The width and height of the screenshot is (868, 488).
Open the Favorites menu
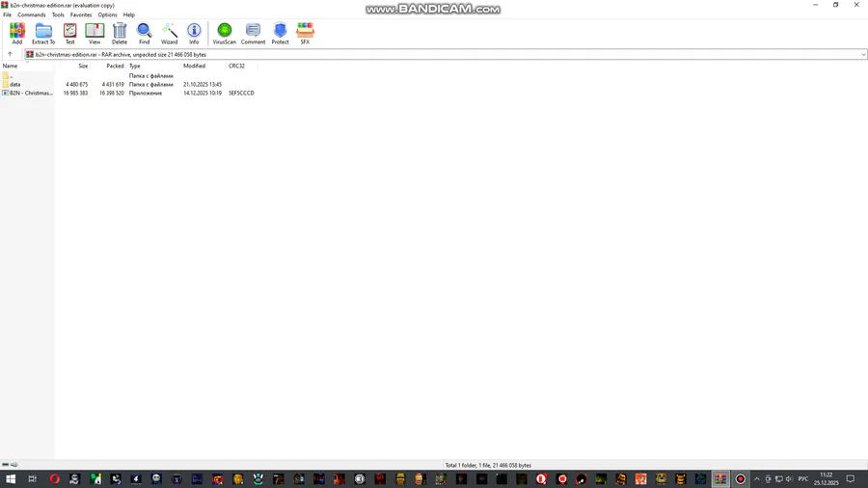pyautogui.click(x=81, y=14)
